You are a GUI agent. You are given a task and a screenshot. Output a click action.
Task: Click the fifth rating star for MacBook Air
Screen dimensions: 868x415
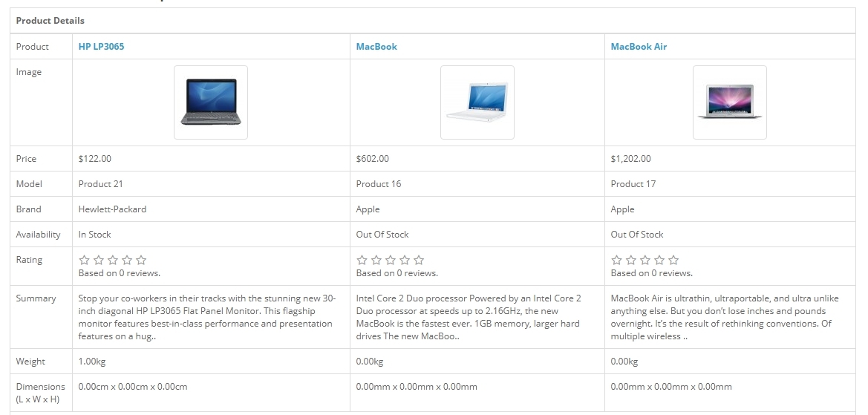[x=673, y=260]
